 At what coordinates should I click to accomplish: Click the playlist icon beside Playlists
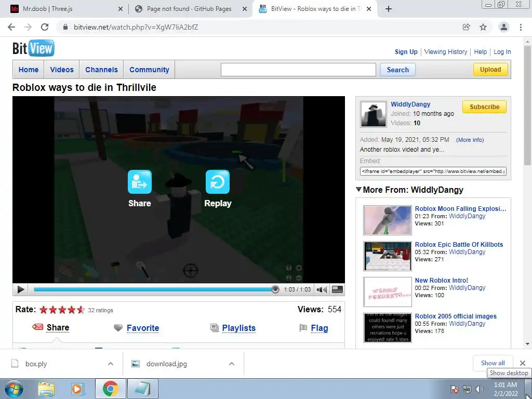(215, 328)
